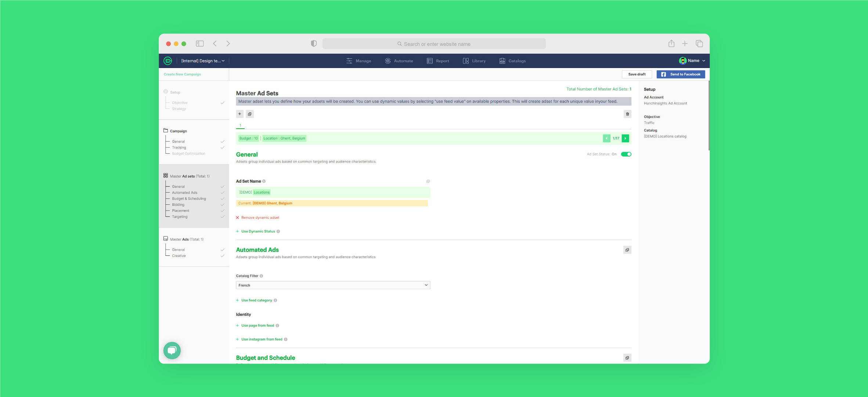Delete the master ad set with the trash icon
The width and height of the screenshot is (868, 397).
[627, 114]
